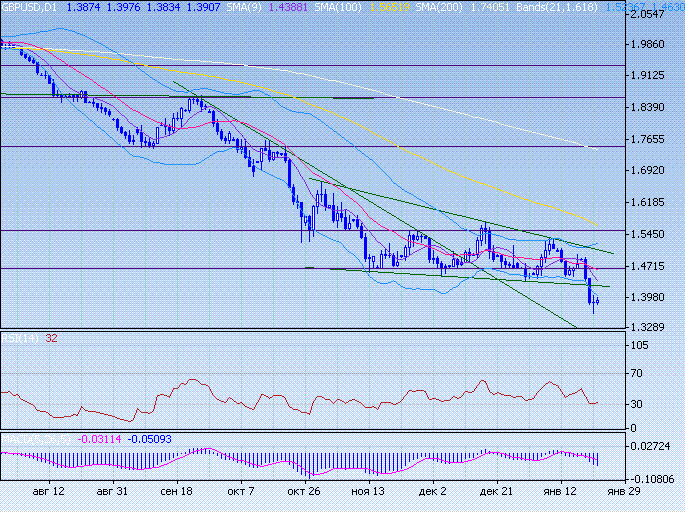Image resolution: width=685 pixels, height=512 pixels.
Task: Click the дек 21 date label
Action: [x=497, y=492]
